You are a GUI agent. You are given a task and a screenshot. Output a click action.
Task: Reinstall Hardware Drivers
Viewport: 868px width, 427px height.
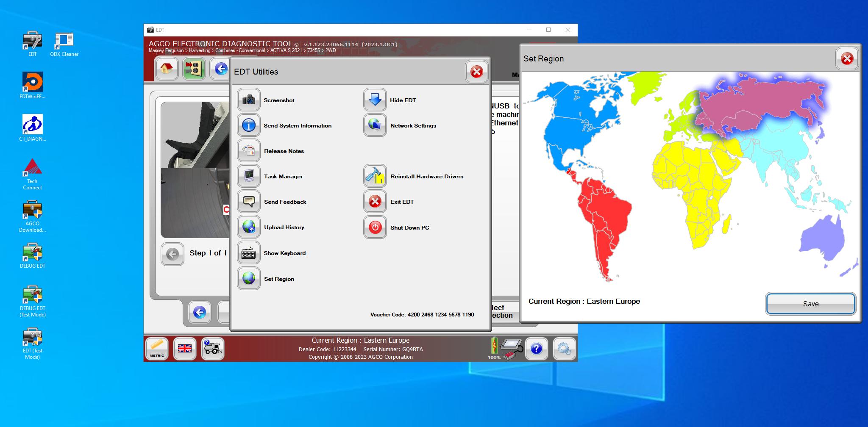click(375, 176)
